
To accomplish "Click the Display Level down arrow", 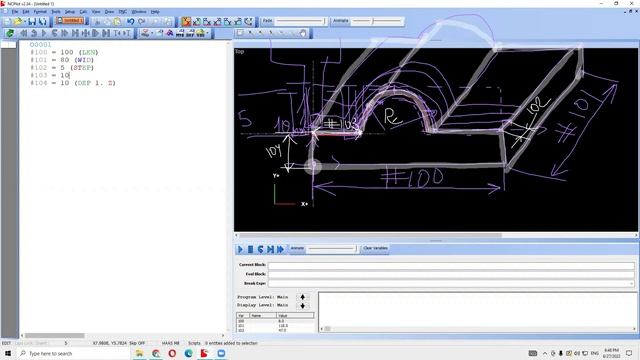I will pyautogui.click(x=302, y=306).
